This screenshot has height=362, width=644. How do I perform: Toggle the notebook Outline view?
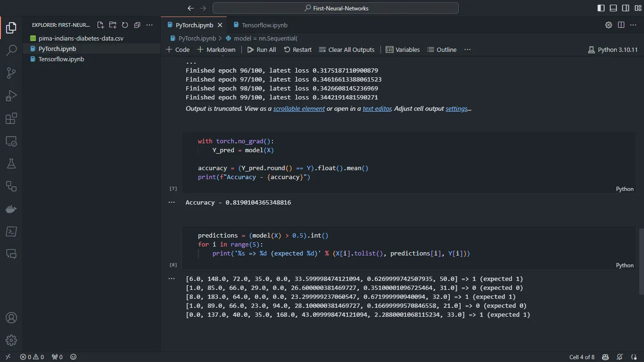tap(442, 49)
